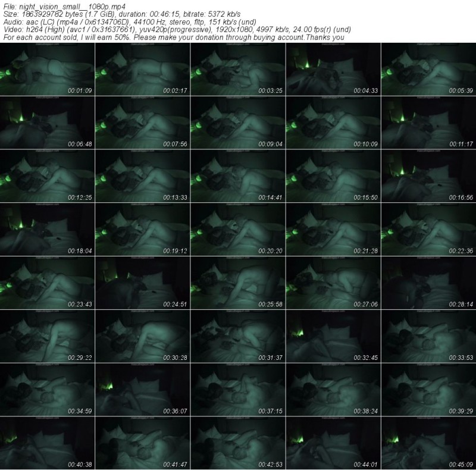
Task: Open the frame at 00:18:04
Action: pos(48,230)
